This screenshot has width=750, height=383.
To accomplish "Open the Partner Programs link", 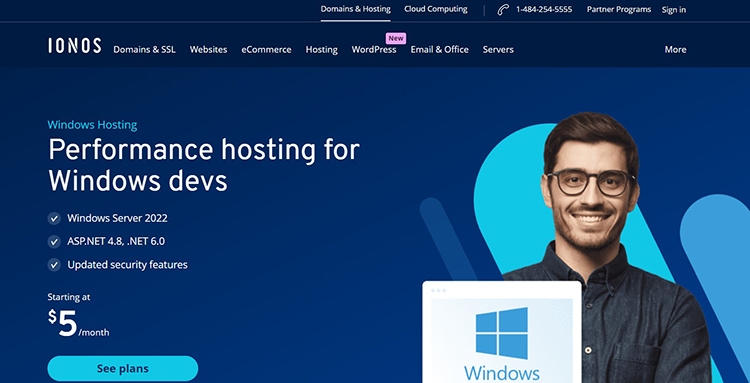I will pyautogui.click(x=619, y=10).
